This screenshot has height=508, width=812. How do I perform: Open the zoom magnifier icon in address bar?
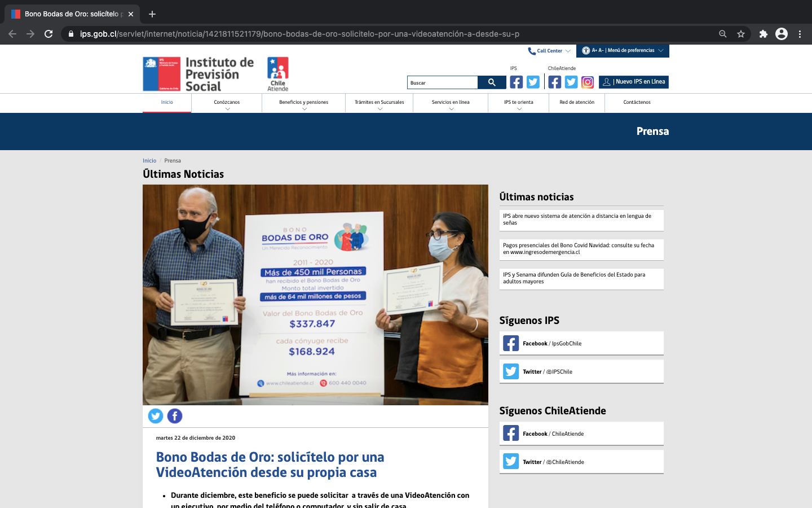[722, 34]
